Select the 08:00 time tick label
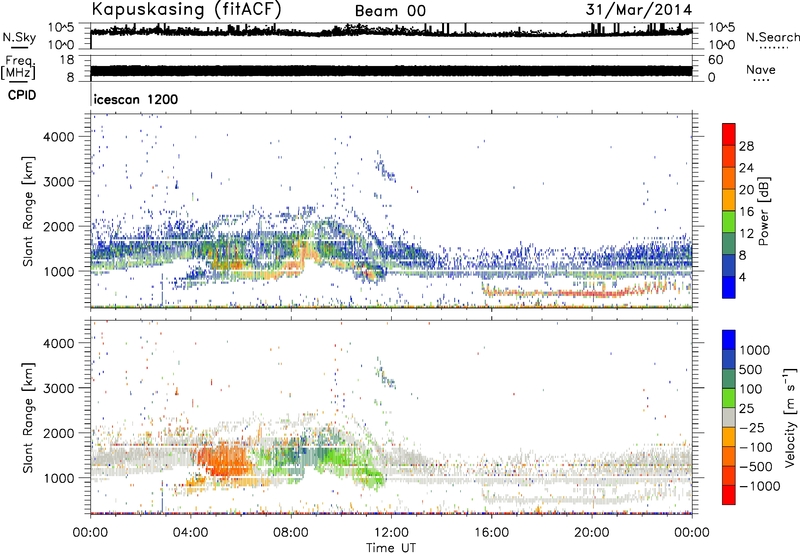This screenshot has height=554, width=800. click(291, 533)
